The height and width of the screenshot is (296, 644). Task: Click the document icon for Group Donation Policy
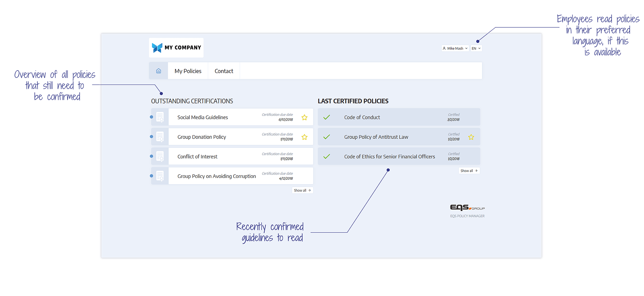(160, 137)
